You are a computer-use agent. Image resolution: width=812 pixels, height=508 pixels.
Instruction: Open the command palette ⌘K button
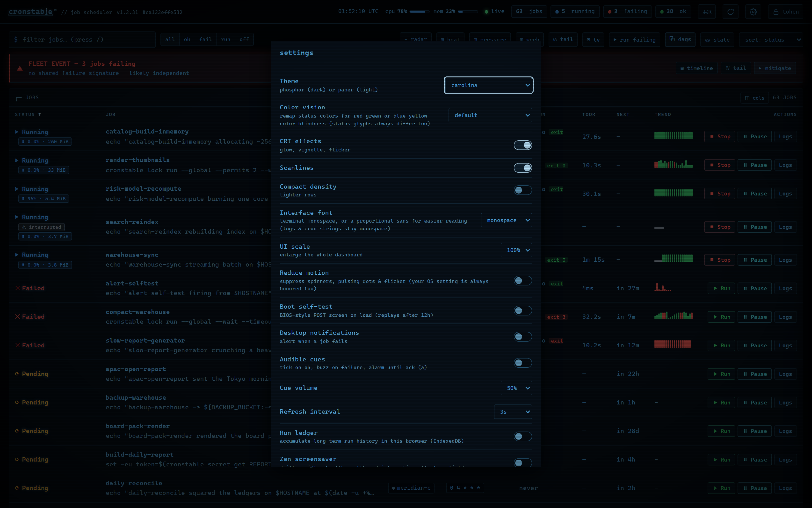(707, 12)
